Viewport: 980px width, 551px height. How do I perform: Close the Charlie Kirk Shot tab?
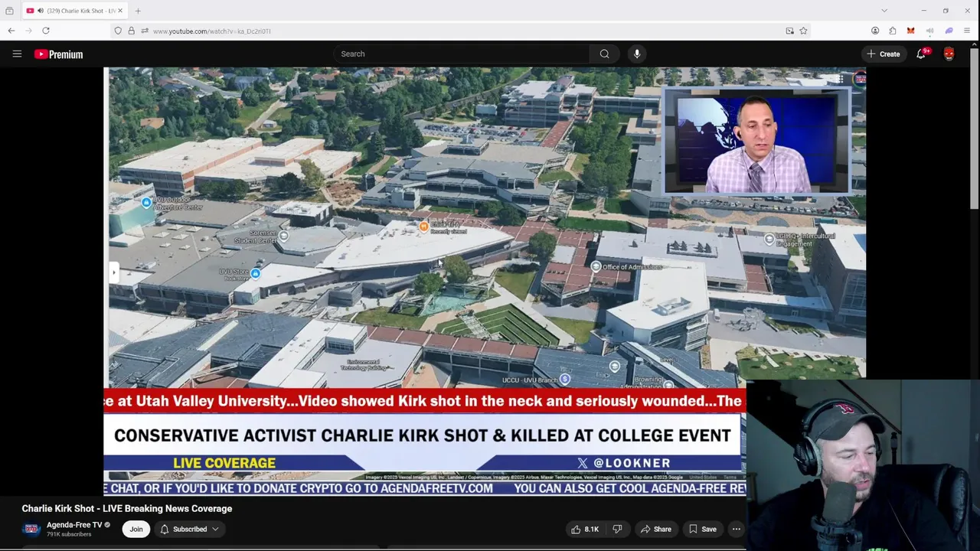click(120, 11)
